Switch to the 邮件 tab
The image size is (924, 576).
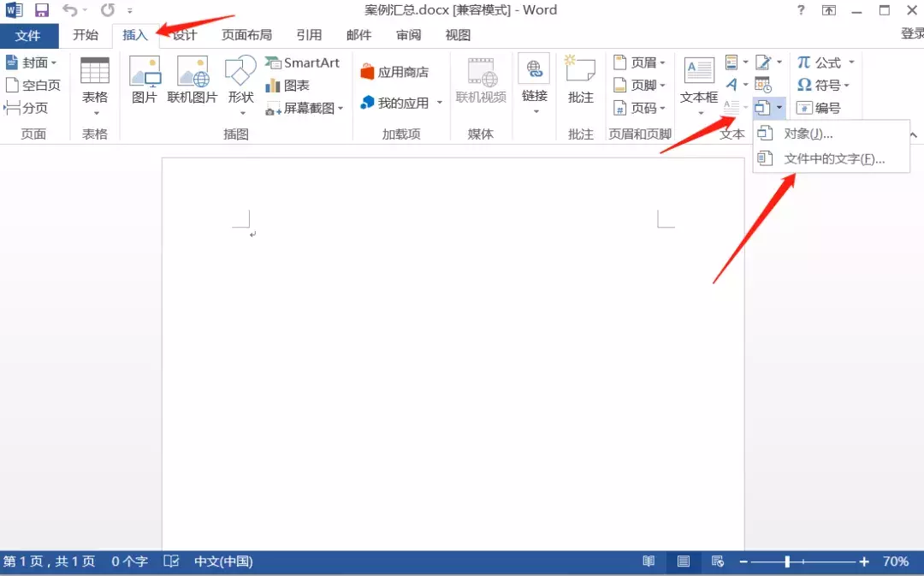click(358, 35)
